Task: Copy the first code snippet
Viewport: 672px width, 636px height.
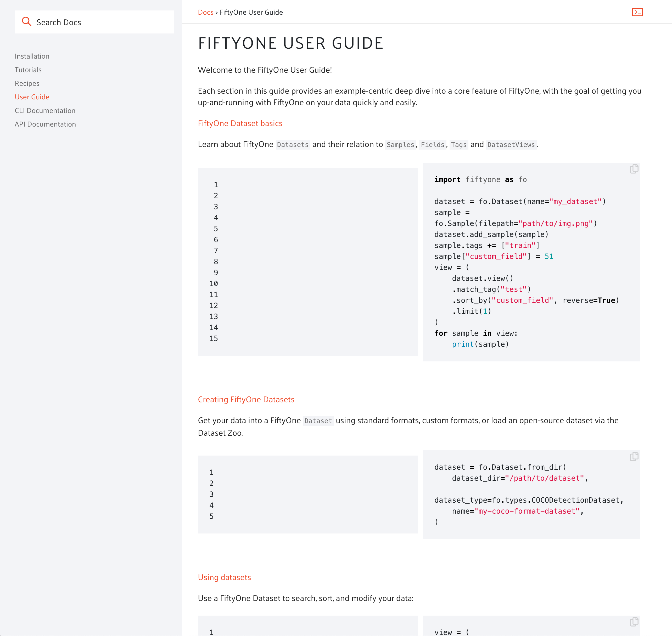Action: pyautogui.click(x=634, y=168)
